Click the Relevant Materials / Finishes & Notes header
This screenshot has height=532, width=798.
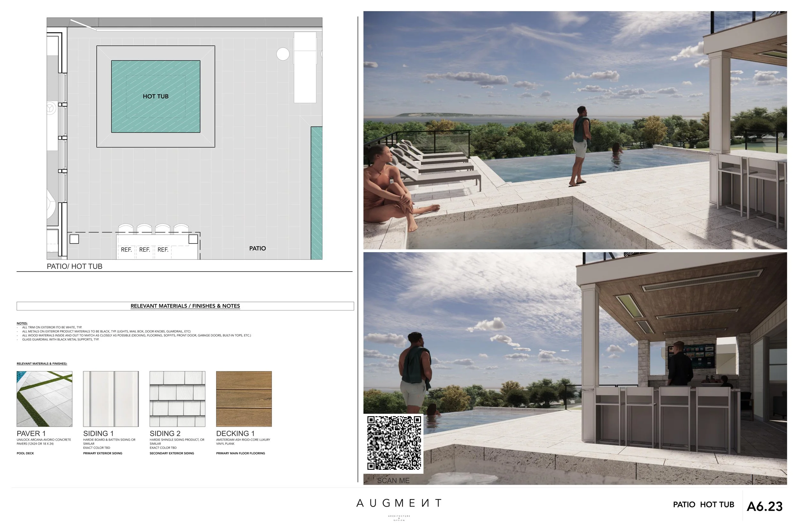(x=185, y=306)
